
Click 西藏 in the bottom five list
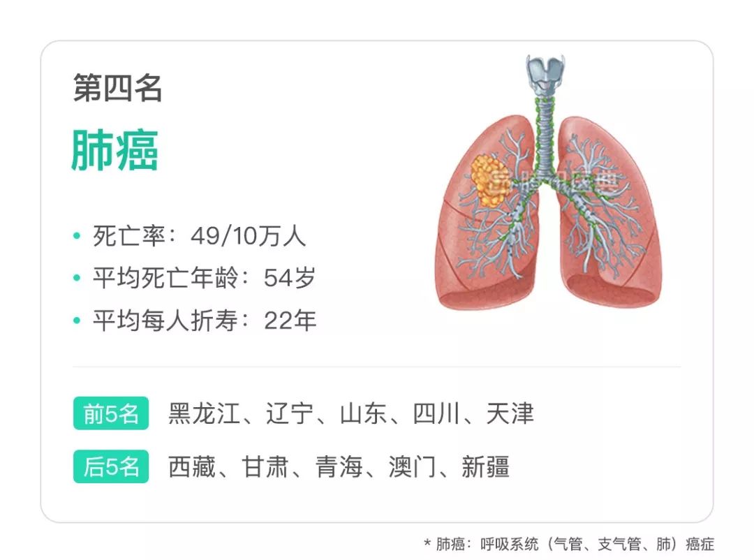click(191, 466)
